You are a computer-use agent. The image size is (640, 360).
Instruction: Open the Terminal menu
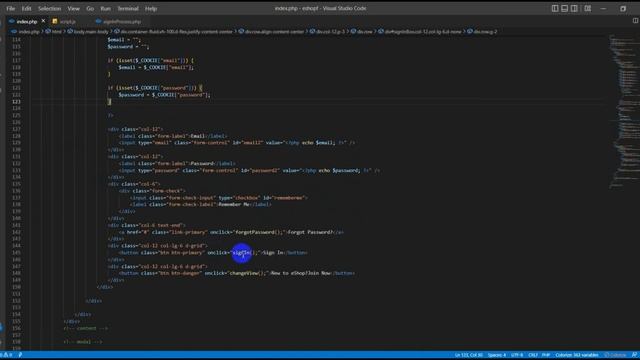128,8
